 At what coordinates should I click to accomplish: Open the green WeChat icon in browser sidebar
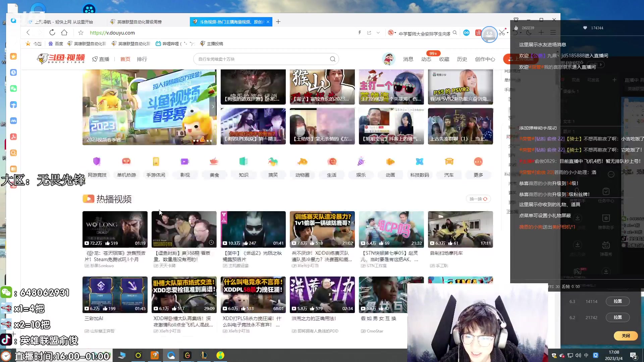pyautogui.click(x=13, y=88)
